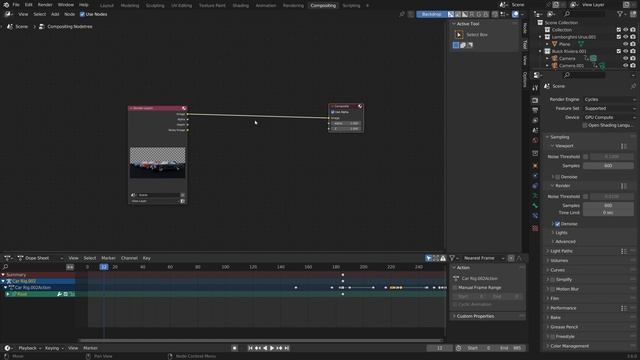The image size is (640, 360).
Task: Toggle the Use Alpha checkbox on the Composite node
Action: pos(333,112)
